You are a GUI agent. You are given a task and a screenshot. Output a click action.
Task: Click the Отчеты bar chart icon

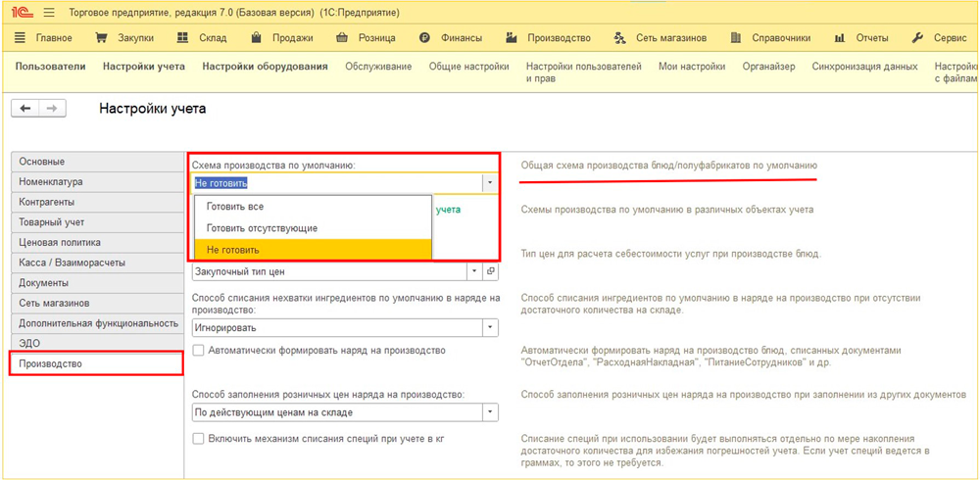pyautogui.click(x=839, y=38)
